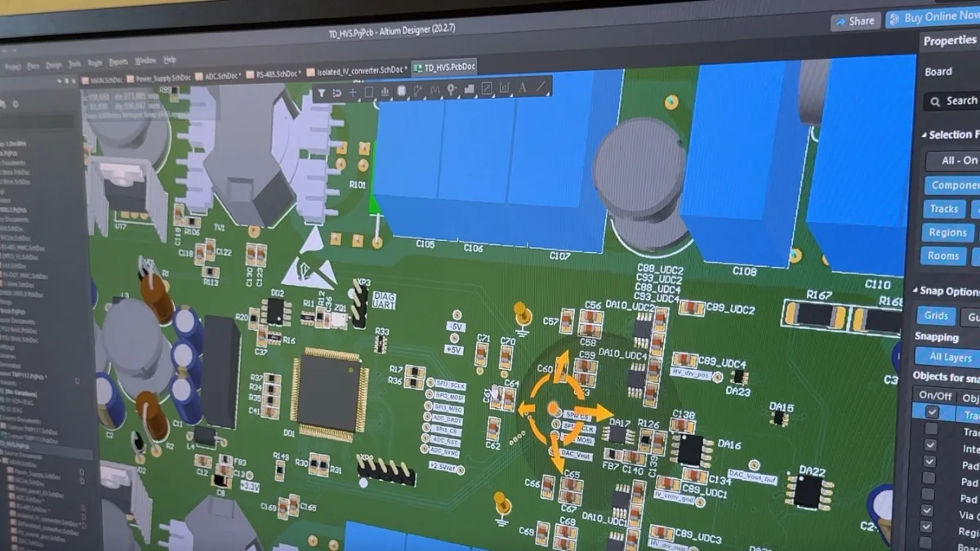Click the DIAG UART label on the board
The width and height of the screenshot is (980, 551).
point(384,300)
